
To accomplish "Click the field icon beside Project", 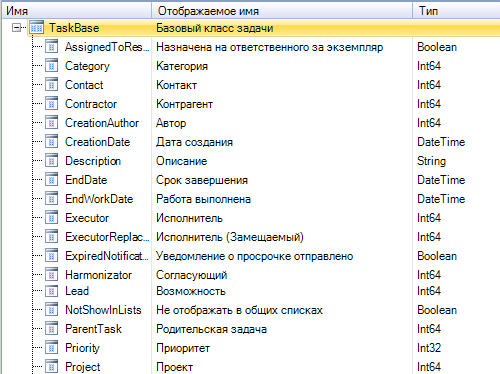I will pos(51,367).
